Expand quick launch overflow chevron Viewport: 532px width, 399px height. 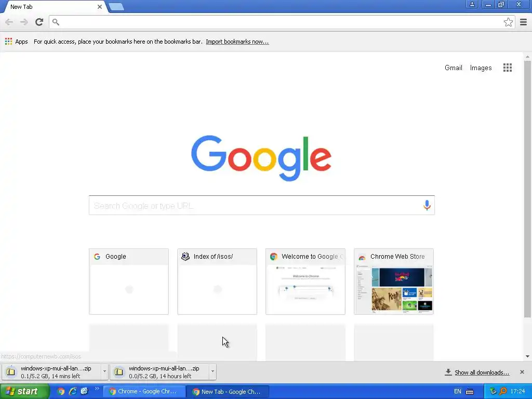[97, 389]
